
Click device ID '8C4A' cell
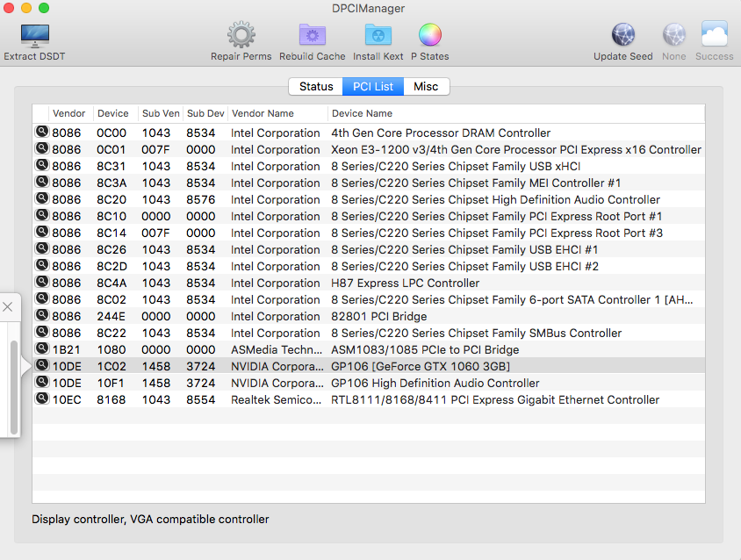click(x=112, y=283)
